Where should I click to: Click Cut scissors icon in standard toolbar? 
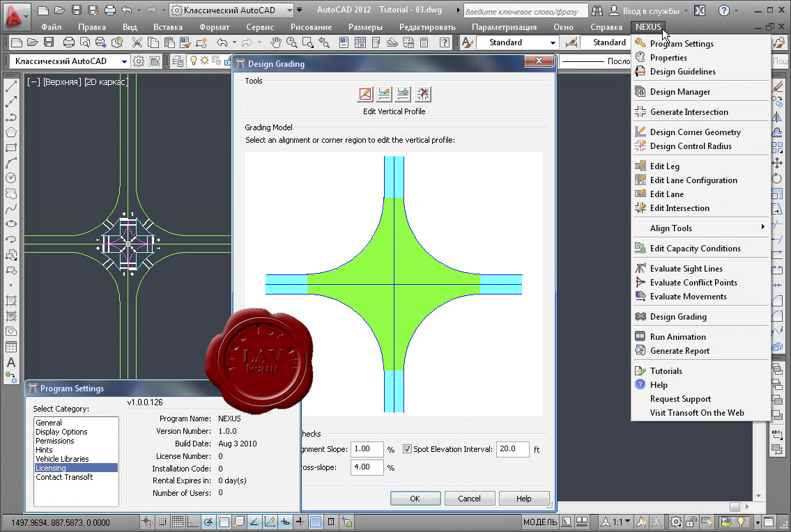(137, 43)
